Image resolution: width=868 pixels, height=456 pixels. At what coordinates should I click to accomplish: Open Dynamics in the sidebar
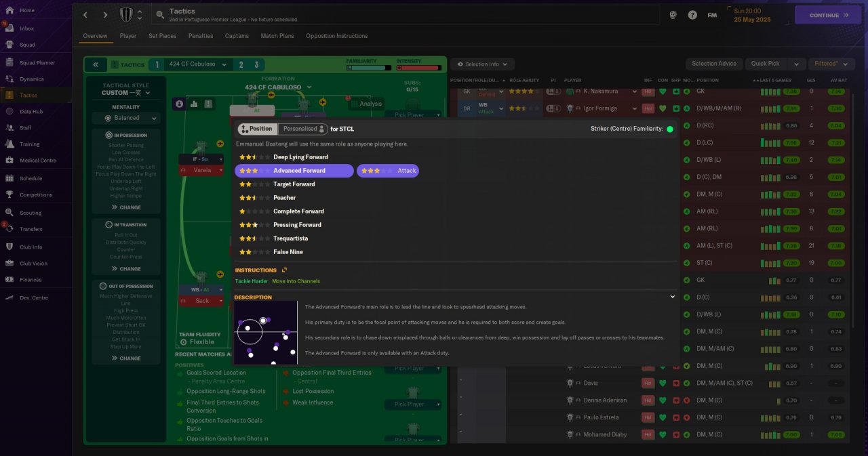[31, 79]
